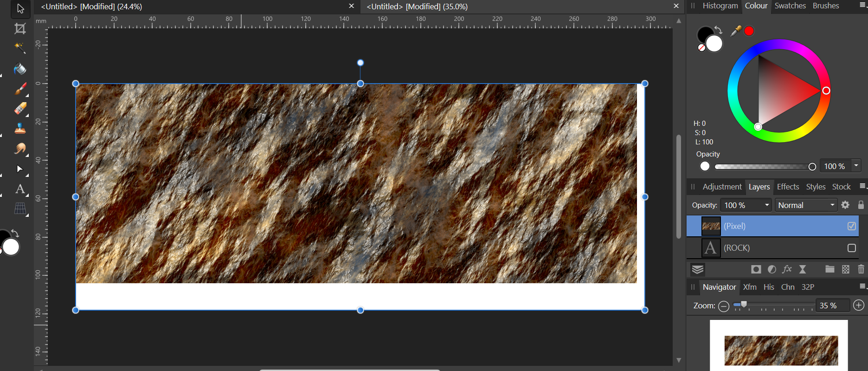This screenshot has height=371, width=868.
Task: Swap colours in the left toolbar
Action: (15, 233)
